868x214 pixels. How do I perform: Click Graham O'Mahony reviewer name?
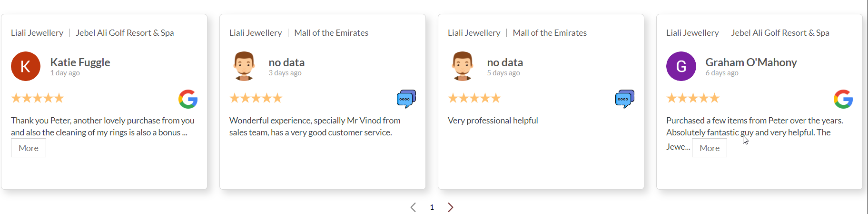[x=751, y=62]
